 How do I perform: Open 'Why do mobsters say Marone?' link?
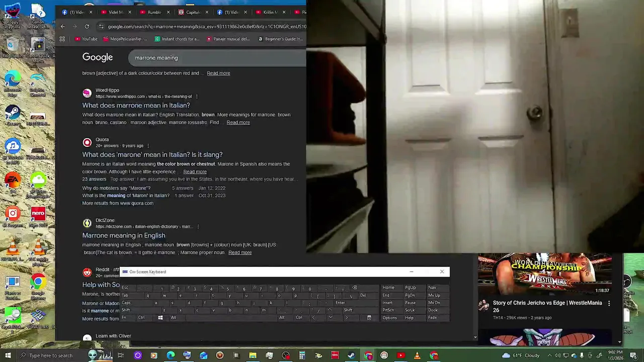click(x=116, y=188)
